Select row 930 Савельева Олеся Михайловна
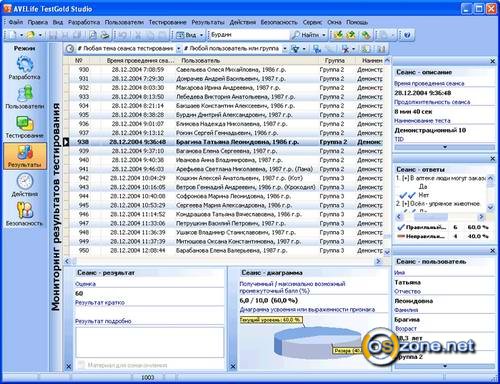 (x=226, y=70)
